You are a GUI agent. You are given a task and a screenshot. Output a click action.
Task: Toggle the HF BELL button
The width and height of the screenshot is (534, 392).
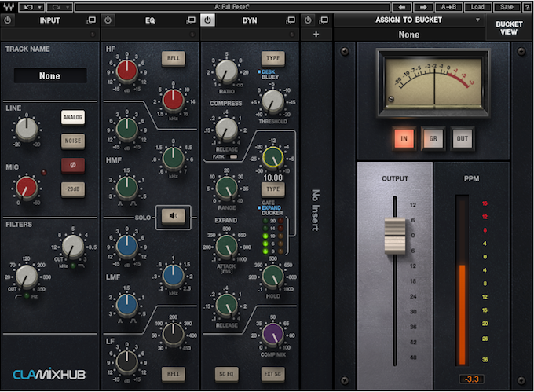[x=174, y=58]
